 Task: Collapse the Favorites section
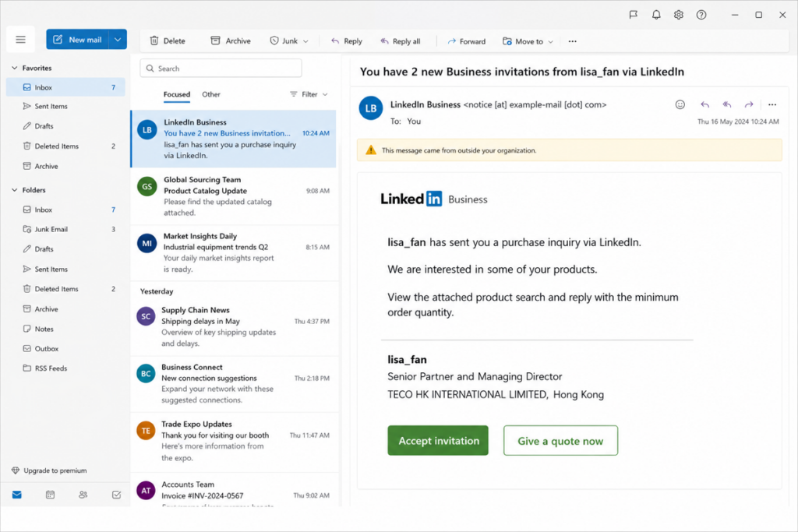tap(14, 68)
